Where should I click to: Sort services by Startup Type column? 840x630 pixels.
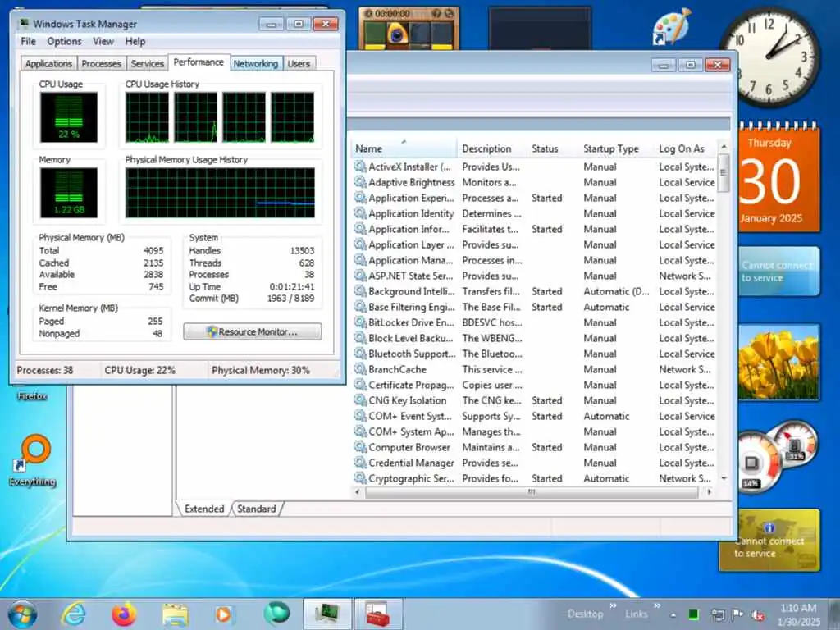point(616,148)
